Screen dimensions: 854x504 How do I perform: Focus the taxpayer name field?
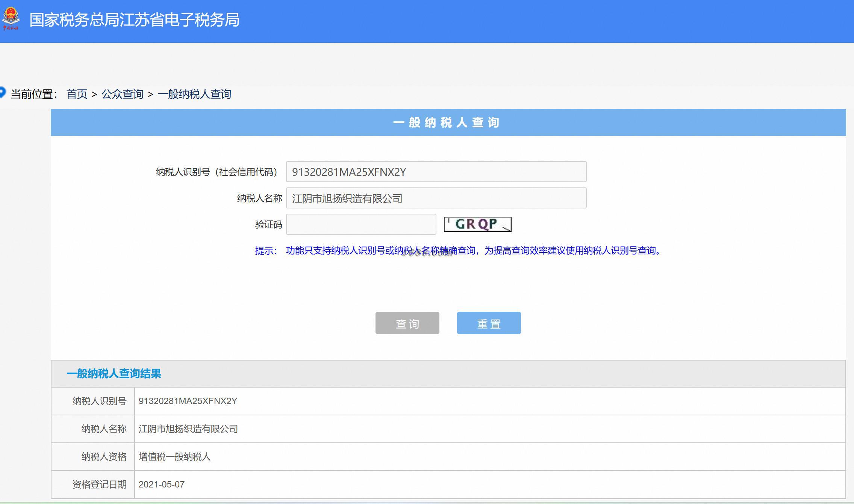436,198
